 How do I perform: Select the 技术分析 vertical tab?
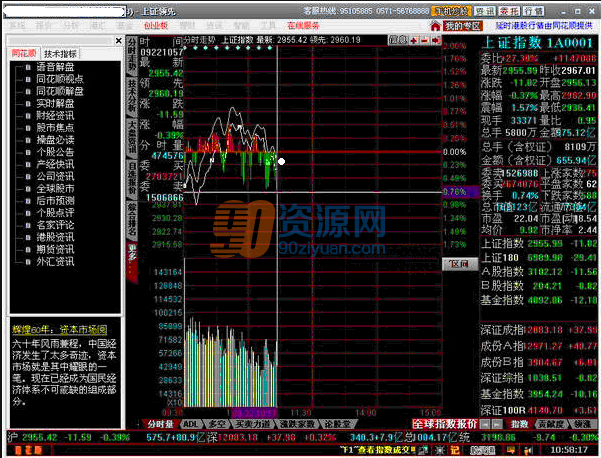tap(132, 97)
